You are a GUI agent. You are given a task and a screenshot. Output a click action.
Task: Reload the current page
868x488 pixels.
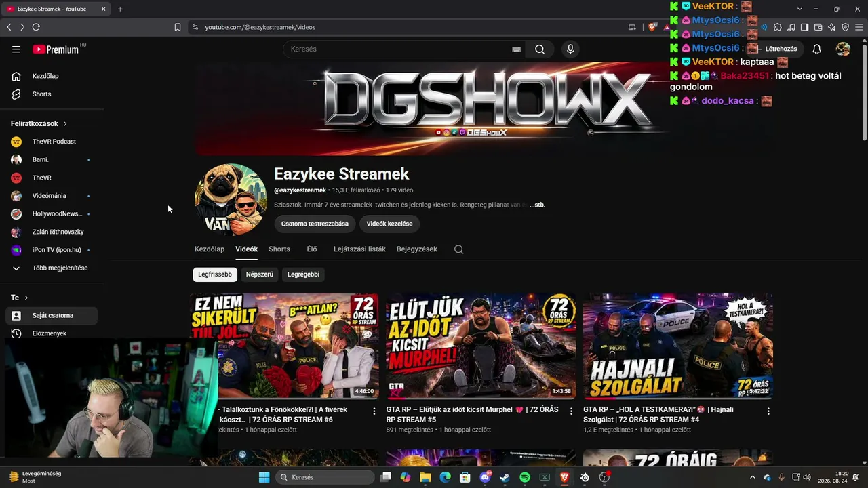pos(36,27)
